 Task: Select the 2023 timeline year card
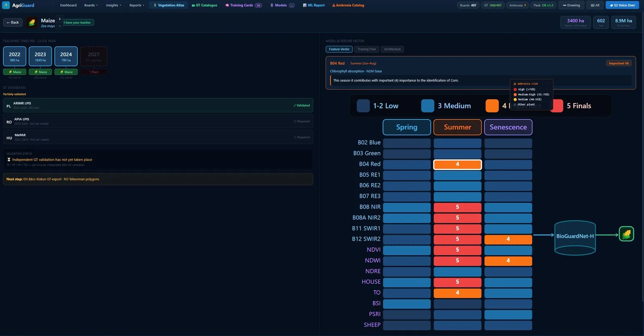click(40, 56)
